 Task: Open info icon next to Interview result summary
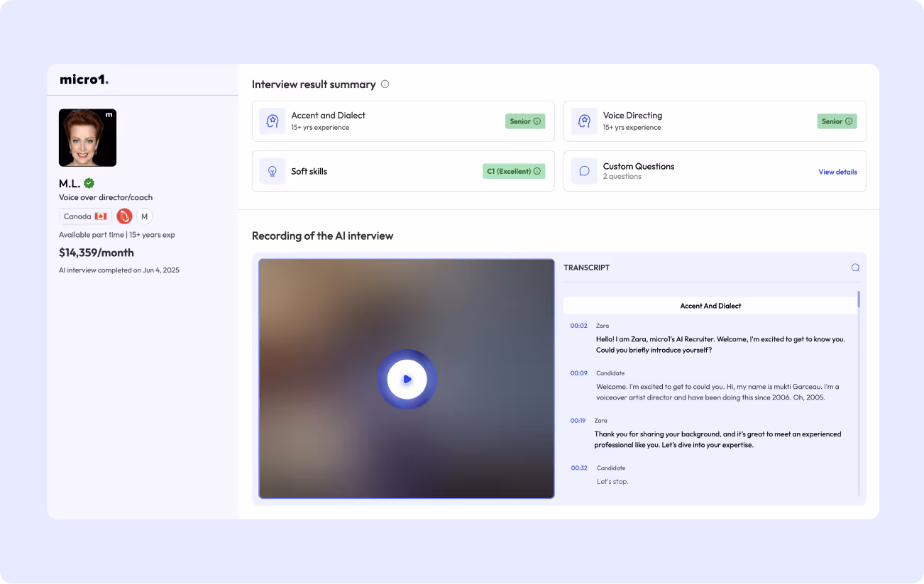[385, 84]
